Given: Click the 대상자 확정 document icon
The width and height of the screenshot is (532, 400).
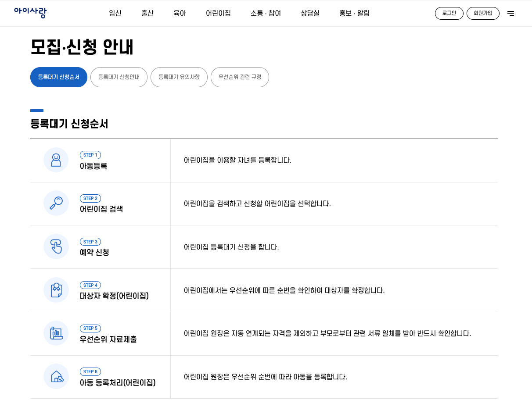Looking at the screenshot, I should pyautogui.click(x=56, y=290).
